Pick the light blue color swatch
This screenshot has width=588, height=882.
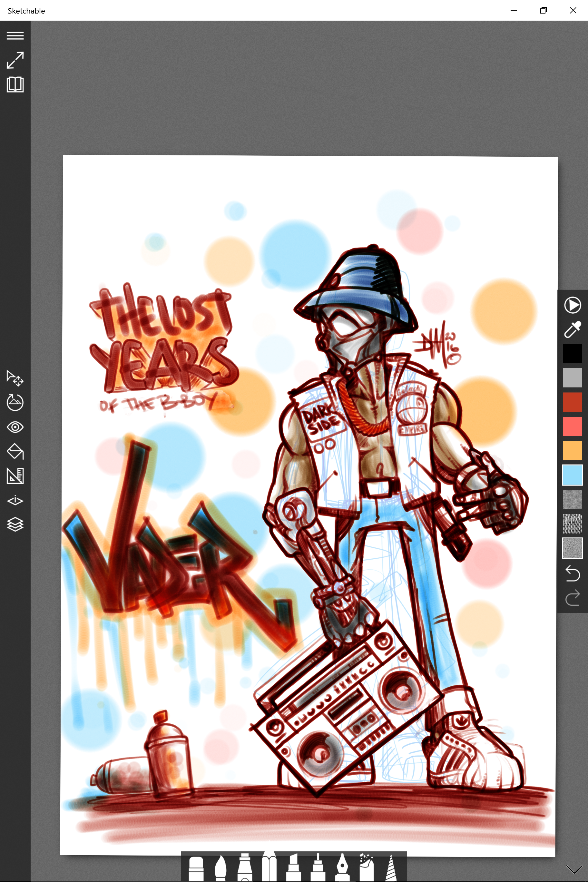(x=572, y=475)
